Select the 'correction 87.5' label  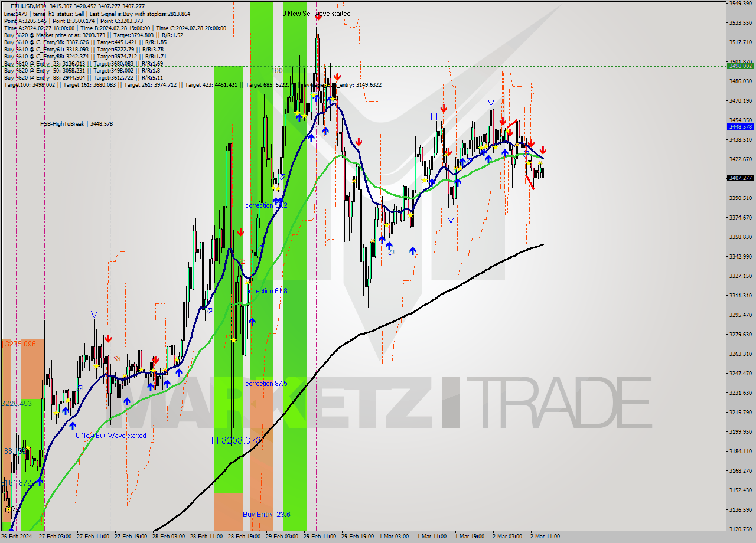(x=266, y=384)
